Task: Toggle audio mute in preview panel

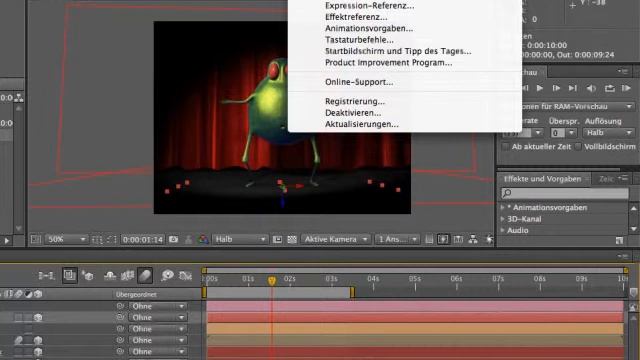Action: [x=591, y=88]
